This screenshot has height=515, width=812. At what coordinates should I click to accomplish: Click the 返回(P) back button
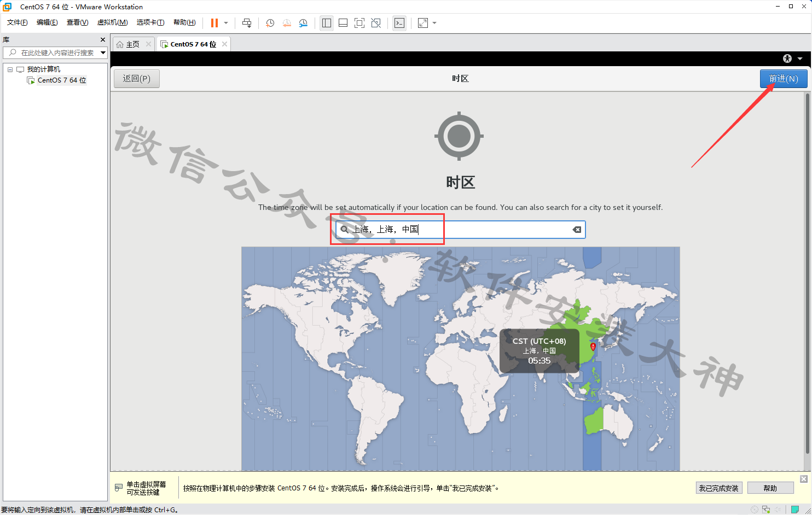tap(136, 79)
